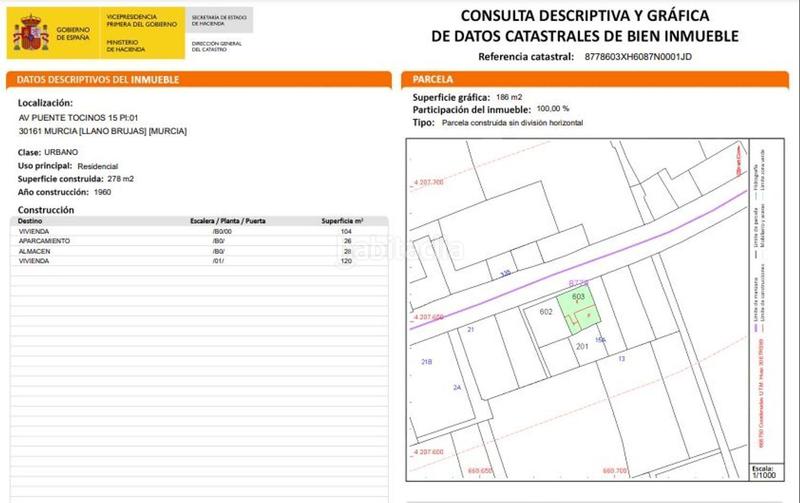The image size is (800, 503).
Task: Select the VIVIENDA cell in the /B0/00 row
Action: click(34, 232)
